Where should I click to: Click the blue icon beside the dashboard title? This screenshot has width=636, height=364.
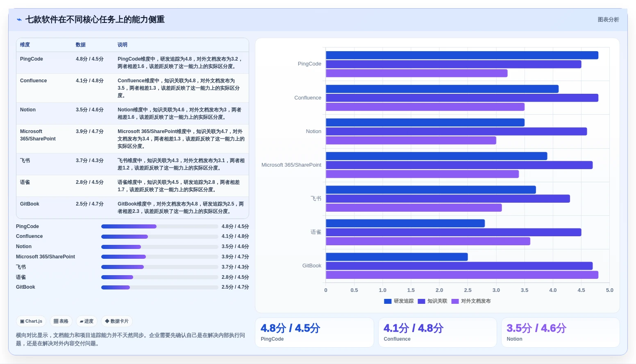19,20
